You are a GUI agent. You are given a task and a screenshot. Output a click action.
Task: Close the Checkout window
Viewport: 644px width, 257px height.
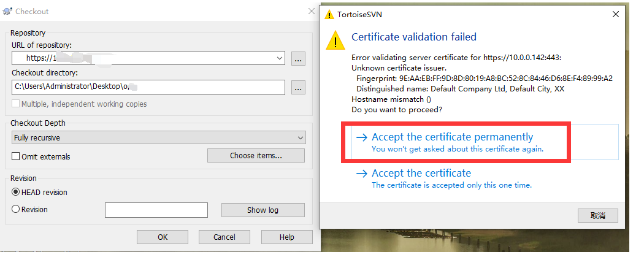point(312,11)
